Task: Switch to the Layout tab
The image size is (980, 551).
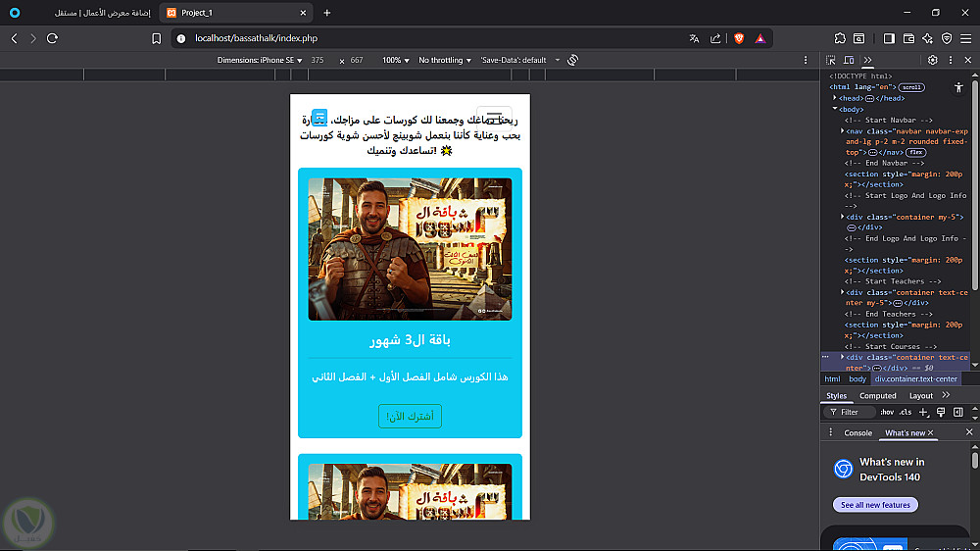Action: (920, 395)
